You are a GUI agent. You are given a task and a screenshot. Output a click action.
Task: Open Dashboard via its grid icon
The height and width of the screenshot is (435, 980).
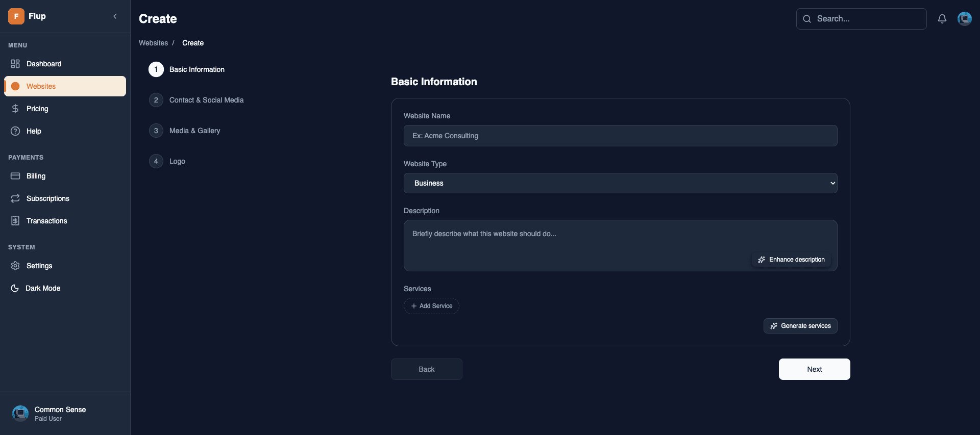(x=15, y=64)
